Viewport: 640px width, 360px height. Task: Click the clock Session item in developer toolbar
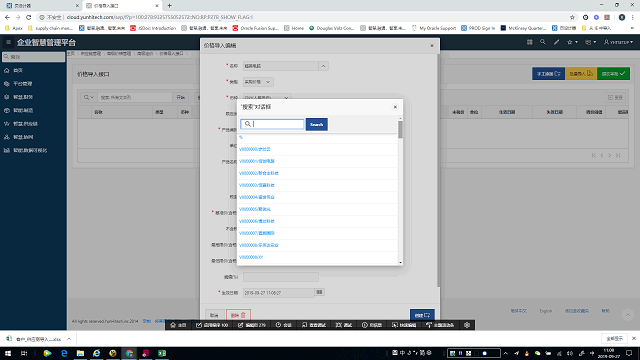(284, 325)
